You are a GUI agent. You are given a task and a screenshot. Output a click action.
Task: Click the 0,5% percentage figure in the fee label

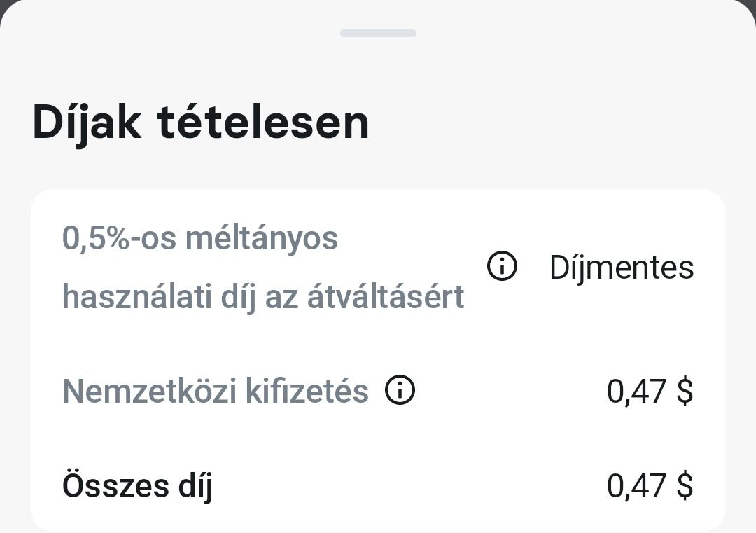[95, 238]
